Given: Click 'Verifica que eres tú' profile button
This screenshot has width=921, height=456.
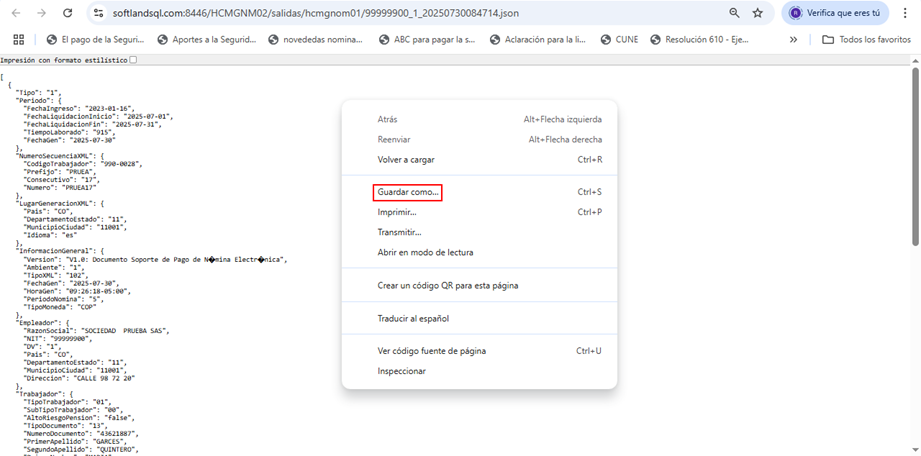Looking at the screenshot, I should tap(834, 13).
